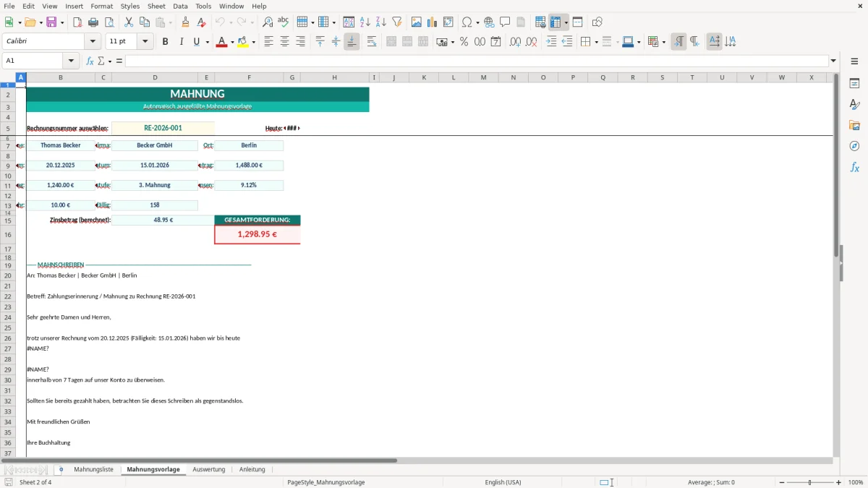
Task: Click PageStyle_Mahnungsvorlage in status bar
Action: 326,482
